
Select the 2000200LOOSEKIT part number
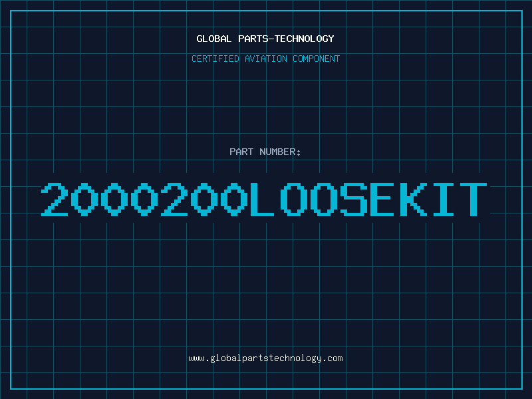(264, 199)
